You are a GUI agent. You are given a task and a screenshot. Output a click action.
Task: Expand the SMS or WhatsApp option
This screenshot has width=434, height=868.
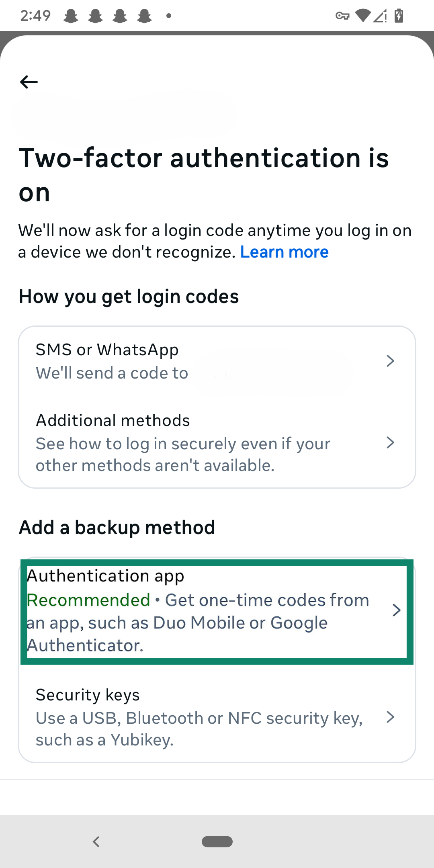click(391, 361)
